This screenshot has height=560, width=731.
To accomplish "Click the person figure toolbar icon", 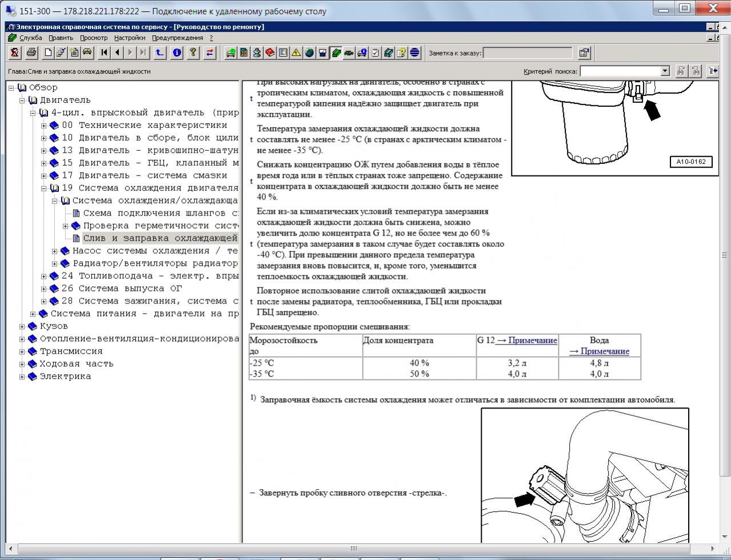I will (x=257, y=53).
